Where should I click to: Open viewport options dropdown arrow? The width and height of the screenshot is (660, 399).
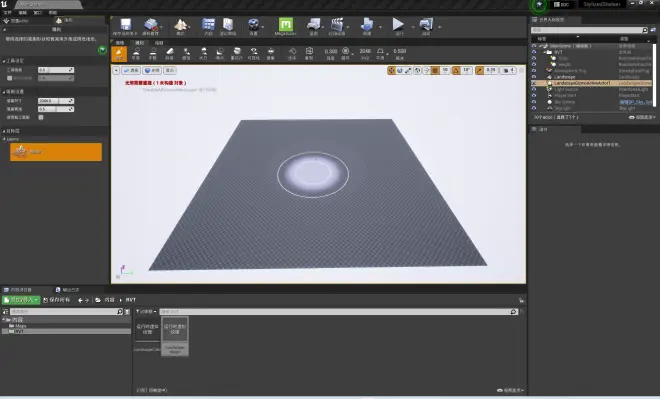point(116,70)
